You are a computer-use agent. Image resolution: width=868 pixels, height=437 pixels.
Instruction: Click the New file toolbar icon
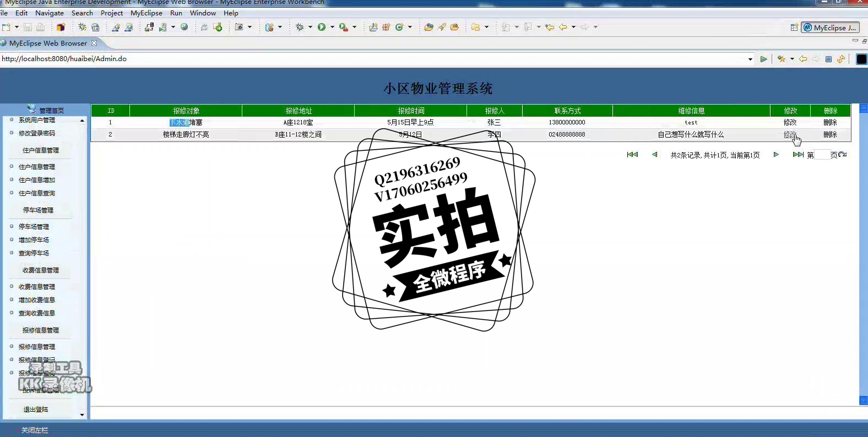tap(6, 27)
